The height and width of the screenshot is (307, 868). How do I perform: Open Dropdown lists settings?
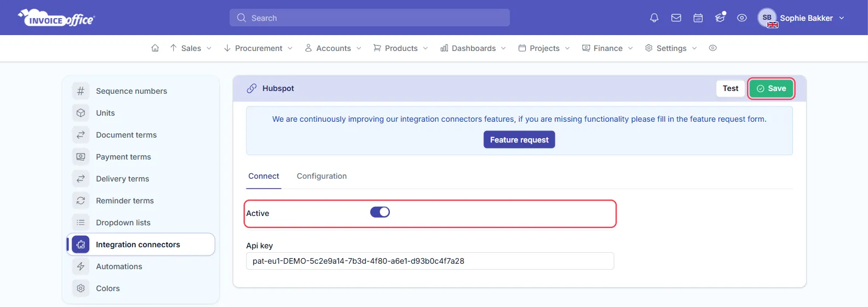point(123,223)
